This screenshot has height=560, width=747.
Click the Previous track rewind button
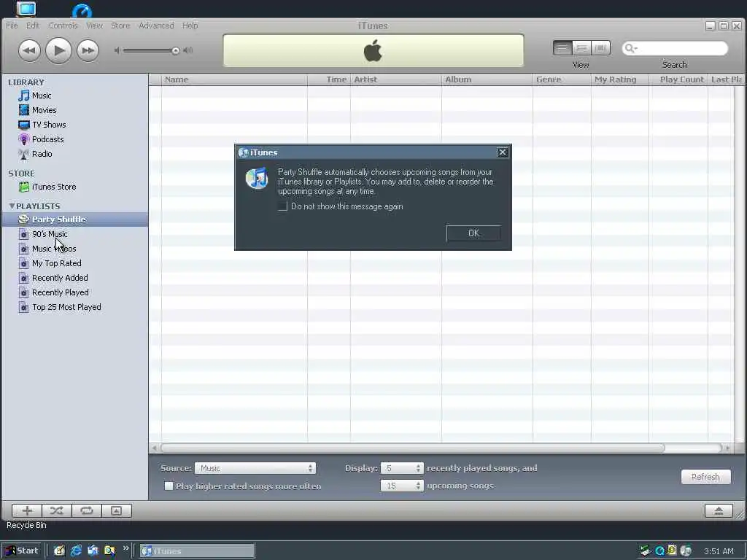29,50
